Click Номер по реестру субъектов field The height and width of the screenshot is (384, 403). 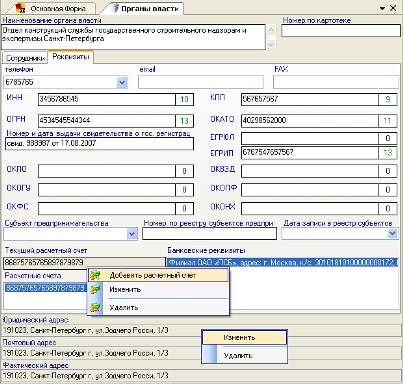[x=209, y=234]
